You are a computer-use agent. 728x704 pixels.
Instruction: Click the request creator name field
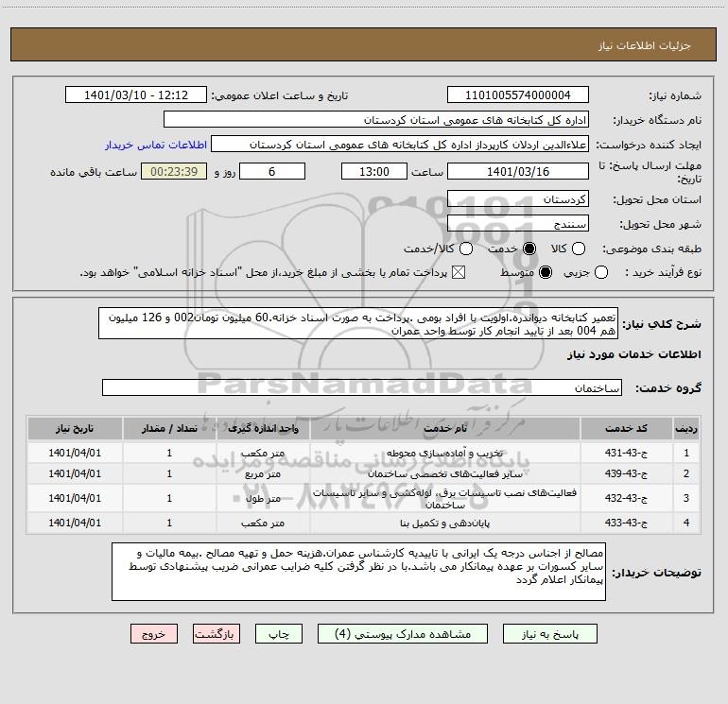(400, 145)
